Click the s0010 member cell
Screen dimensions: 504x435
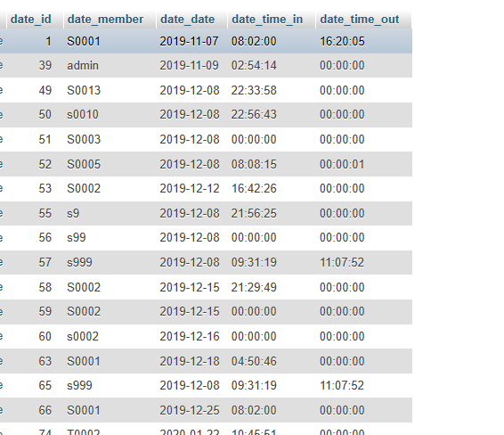tap(83, 114)
